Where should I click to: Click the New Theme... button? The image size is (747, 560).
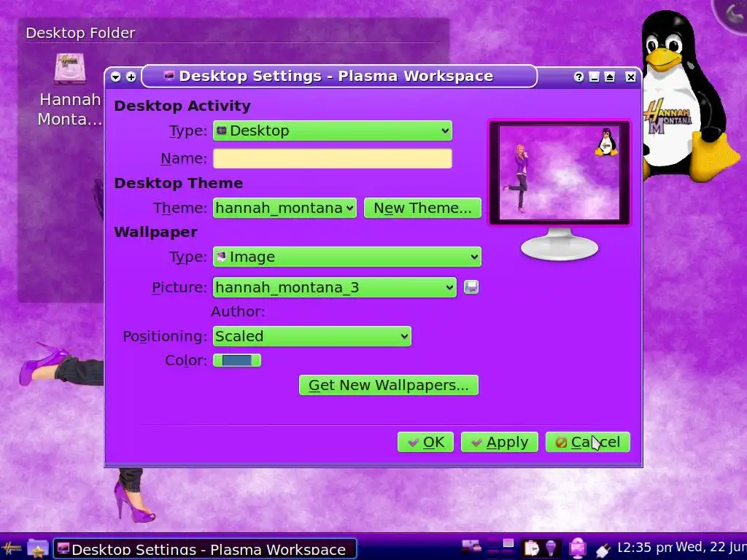[x=422, y=208]
